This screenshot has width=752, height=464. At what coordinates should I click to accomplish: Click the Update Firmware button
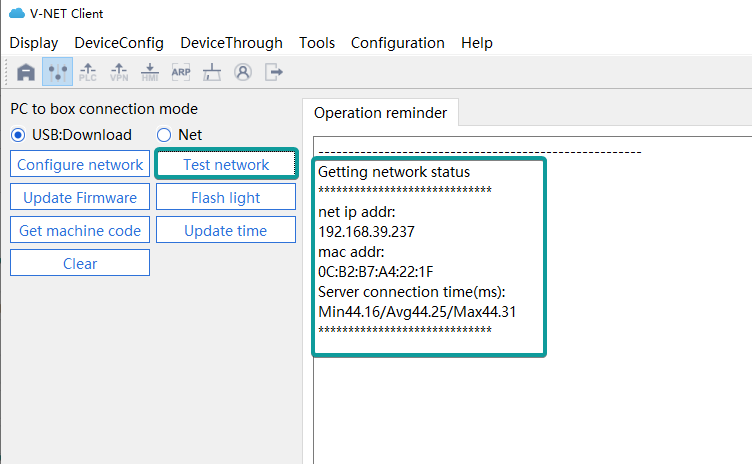click(80, 197)
